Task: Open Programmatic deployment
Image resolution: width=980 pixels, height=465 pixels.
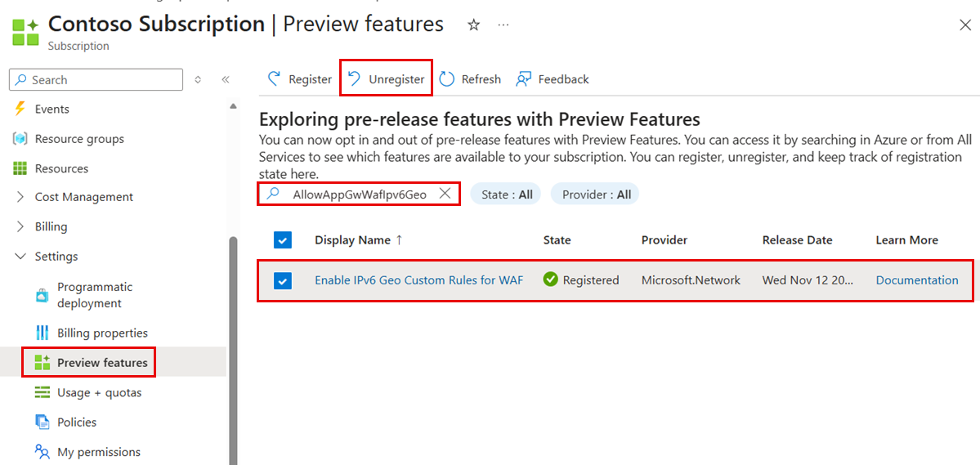Action: [95, 295]
